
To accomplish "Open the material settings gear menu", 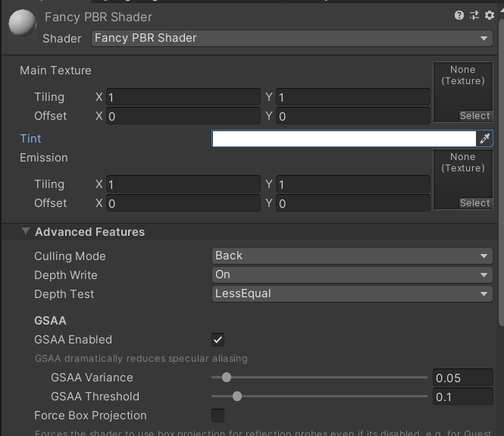I will 489,15.
